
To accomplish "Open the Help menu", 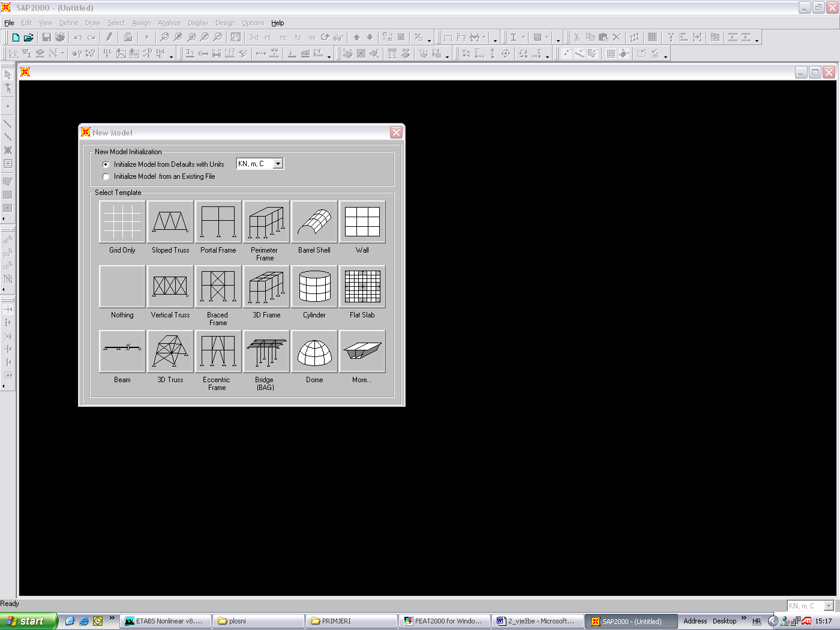I will tap(278, 23).
